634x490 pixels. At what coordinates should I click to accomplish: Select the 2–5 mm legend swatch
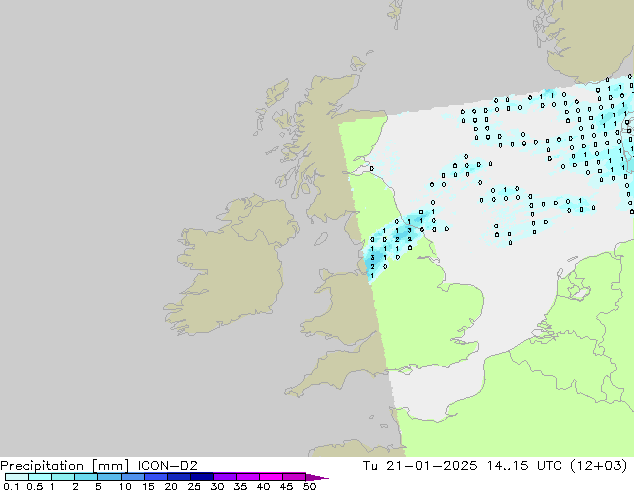click(86, 477)
